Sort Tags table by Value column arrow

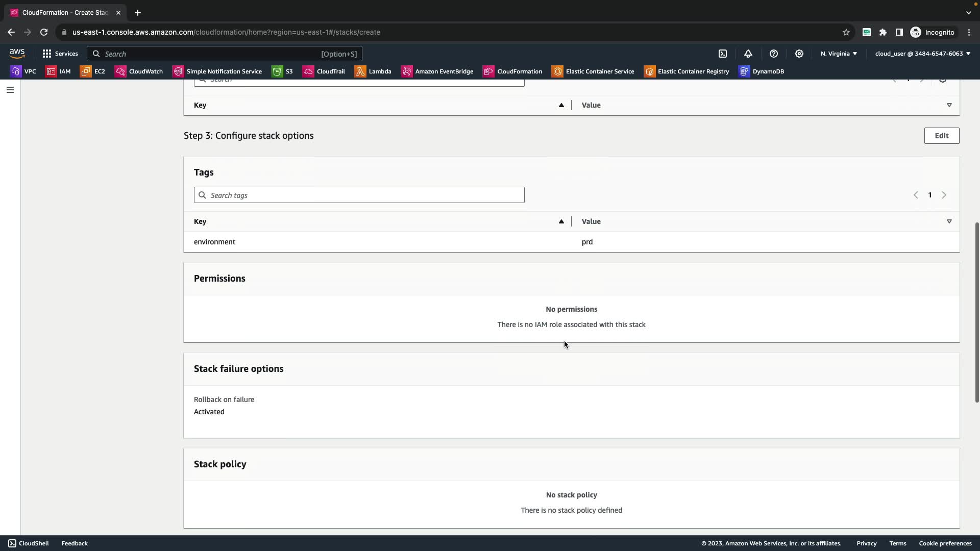[x=949, y=221]
